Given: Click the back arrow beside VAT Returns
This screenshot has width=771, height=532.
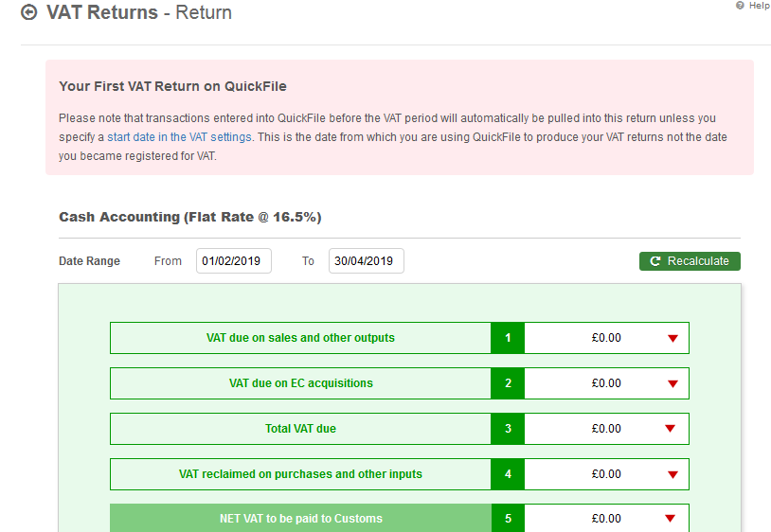Looking at the screenshot, I should click(29, 12).
